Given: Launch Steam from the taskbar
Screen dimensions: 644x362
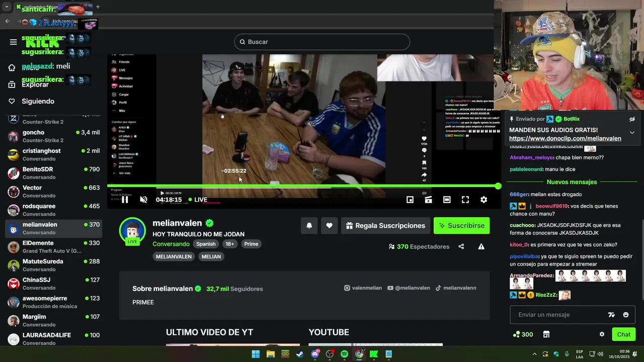Looking at the screenshot, I should (300, 354).
